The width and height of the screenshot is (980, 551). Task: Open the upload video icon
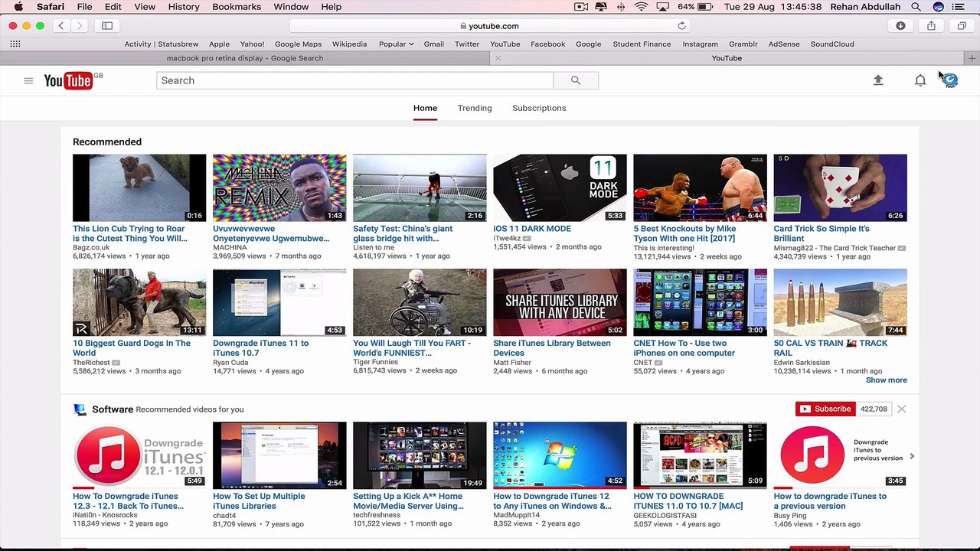(878, 80)
